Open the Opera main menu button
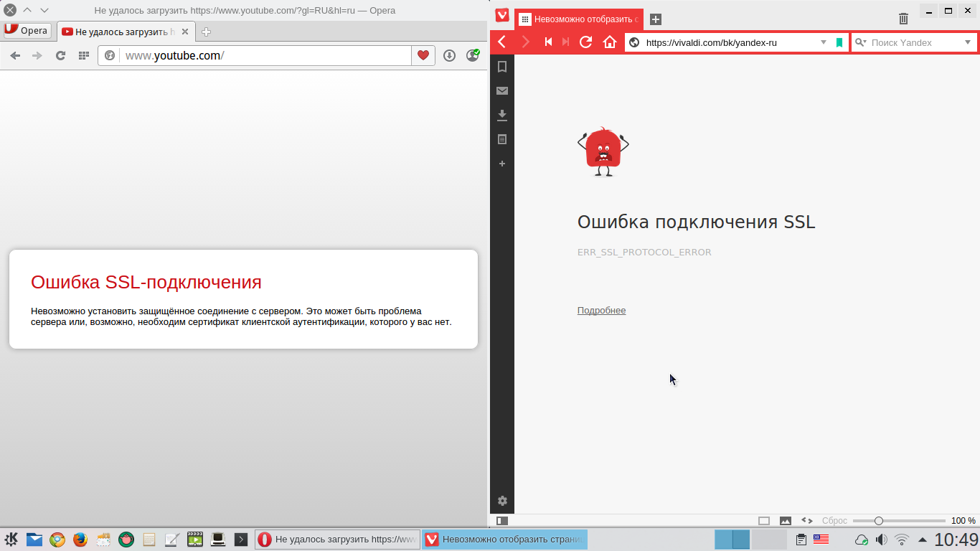Image resolution: width=980 pixels, height=551 pixels. (x=26, y=31)
